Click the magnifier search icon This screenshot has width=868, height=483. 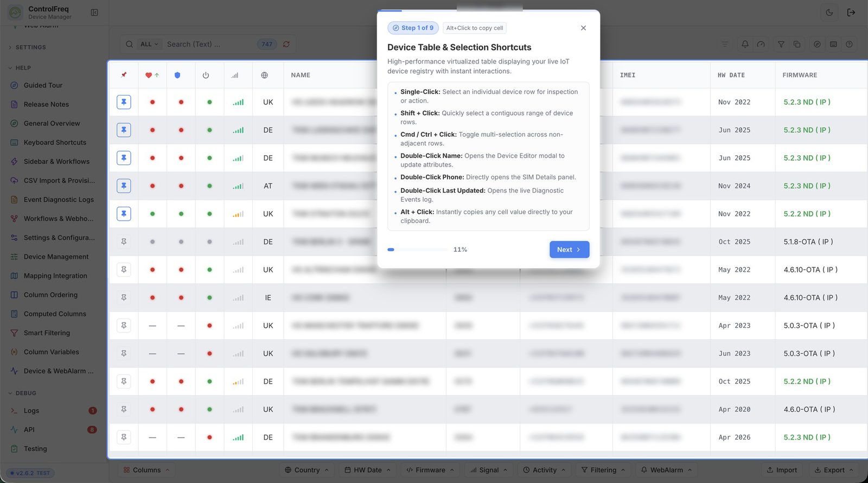(129, 44)
